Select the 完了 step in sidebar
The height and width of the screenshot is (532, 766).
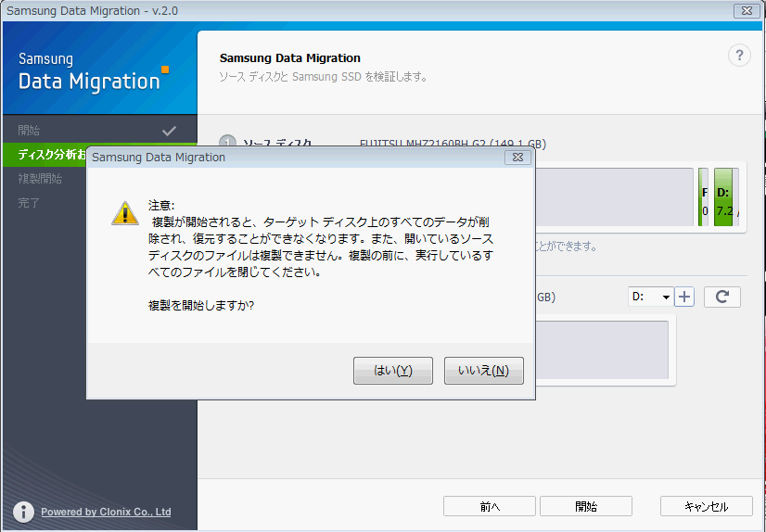click(29, 202)
